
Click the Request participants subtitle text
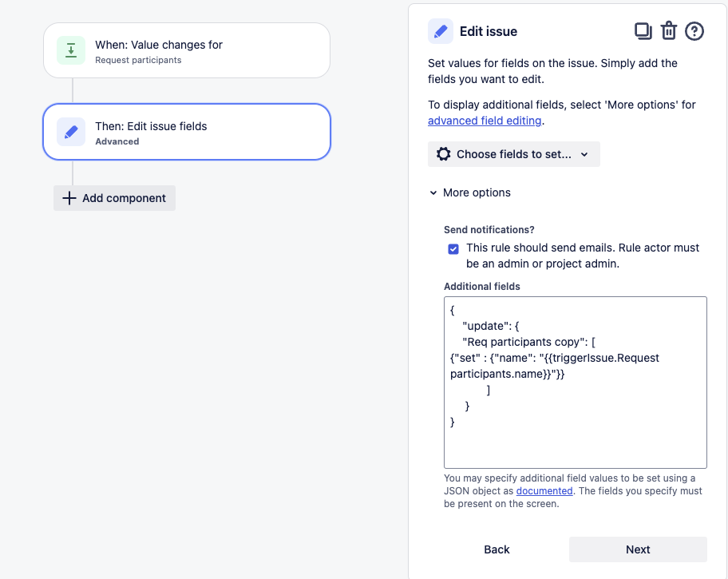click(138, 60)
